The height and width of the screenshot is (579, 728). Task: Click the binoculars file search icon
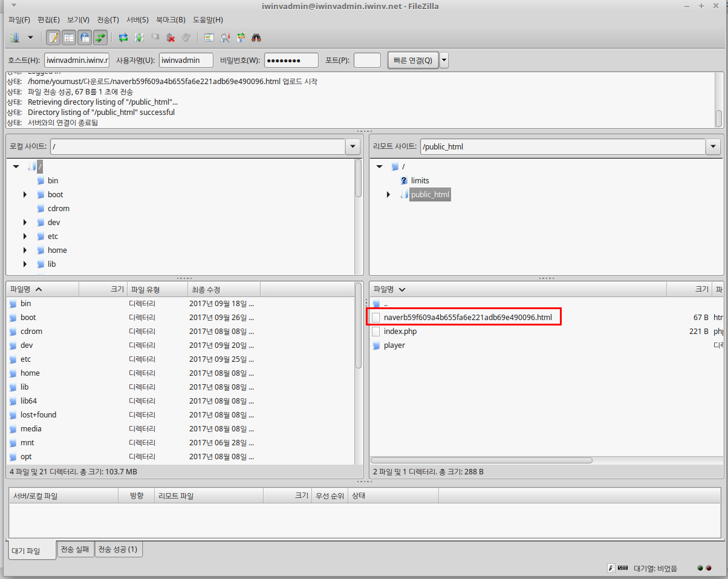(x=256, y=38)
